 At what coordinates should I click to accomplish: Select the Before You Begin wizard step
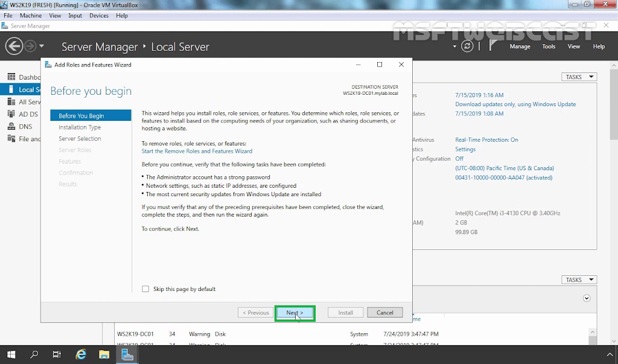pyautogui.click(x=91, y=115)
